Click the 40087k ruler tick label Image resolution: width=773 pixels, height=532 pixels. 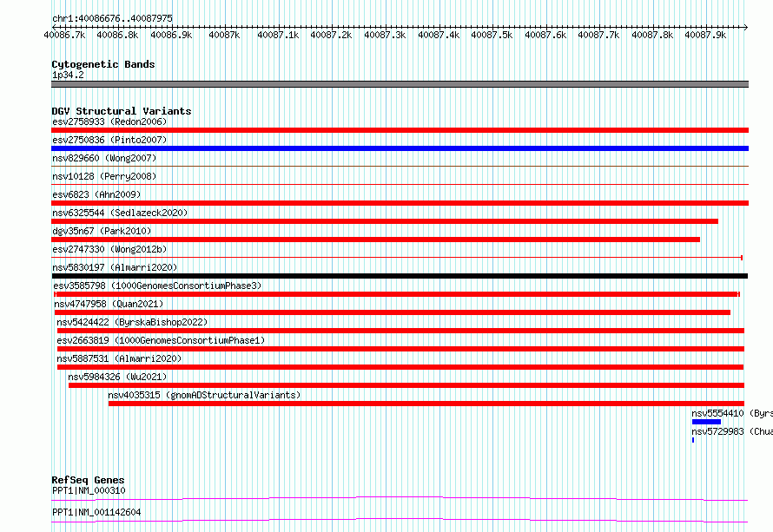click(x=224, y=36)
